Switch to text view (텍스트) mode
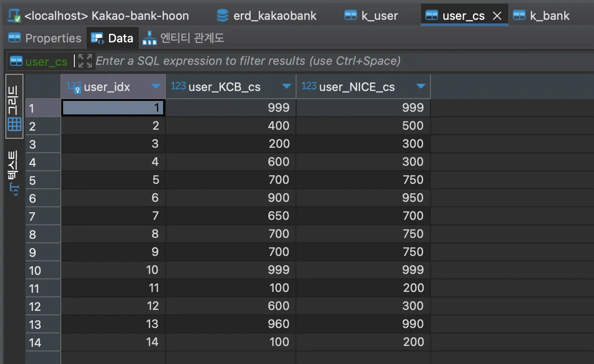Viewport: 594px width, 364px height. (14, 173)
